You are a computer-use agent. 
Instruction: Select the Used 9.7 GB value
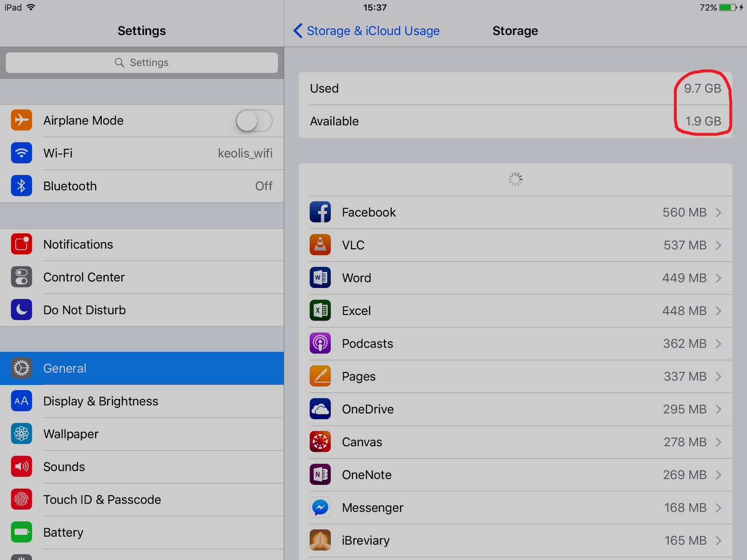coord(703,88)
